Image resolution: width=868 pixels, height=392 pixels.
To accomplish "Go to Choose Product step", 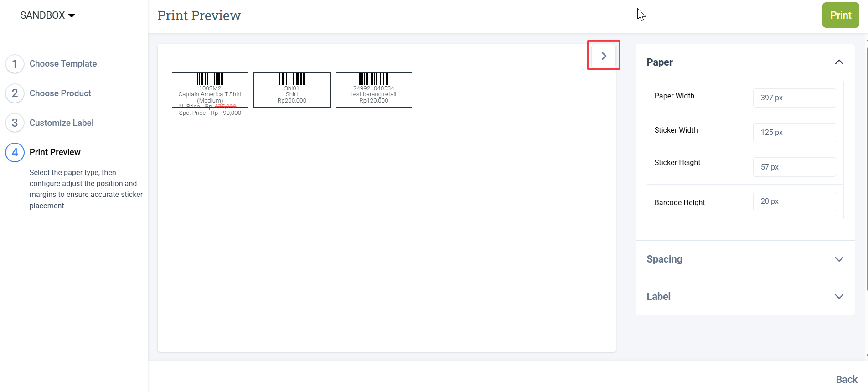I will click(x=60, y=93).
